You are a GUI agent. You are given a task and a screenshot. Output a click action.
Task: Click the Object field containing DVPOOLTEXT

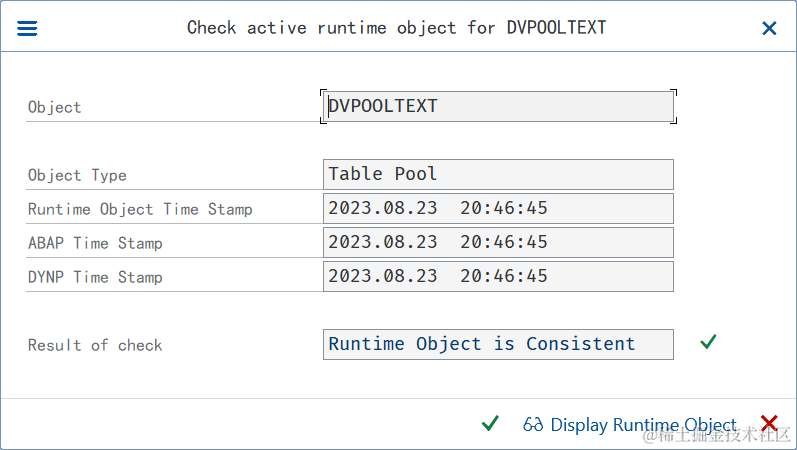(x=498, y=106)
